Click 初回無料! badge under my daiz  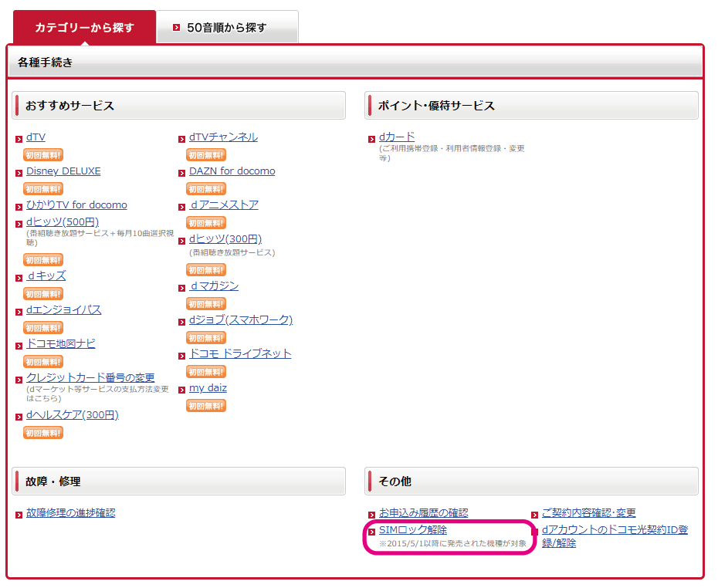[206, 406]
